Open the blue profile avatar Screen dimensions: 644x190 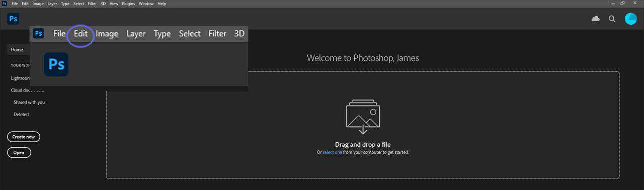click(631, 19)
